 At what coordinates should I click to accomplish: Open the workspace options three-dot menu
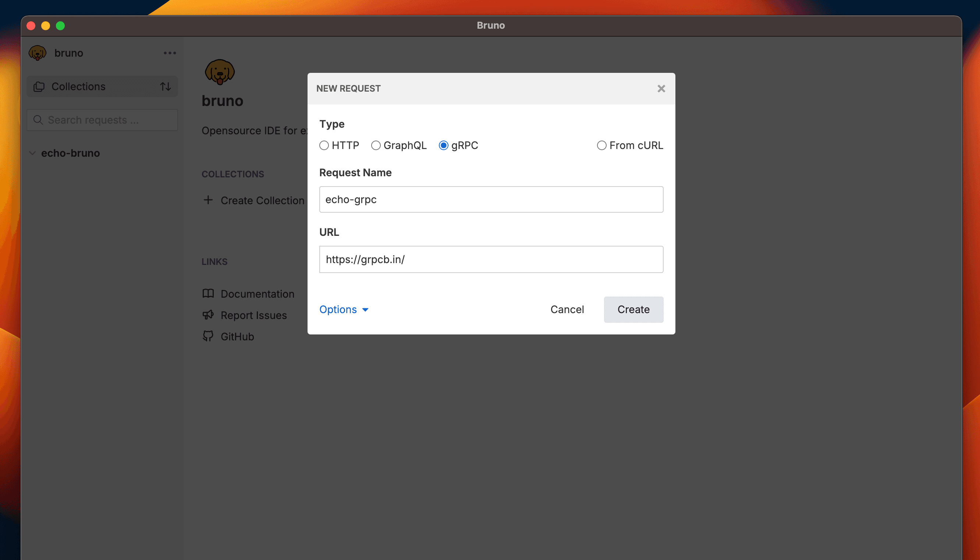[x=169, y=53]
